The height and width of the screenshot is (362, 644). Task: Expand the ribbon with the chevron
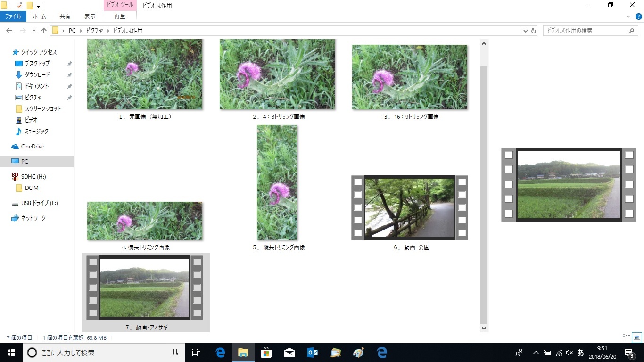coord(628,16)
